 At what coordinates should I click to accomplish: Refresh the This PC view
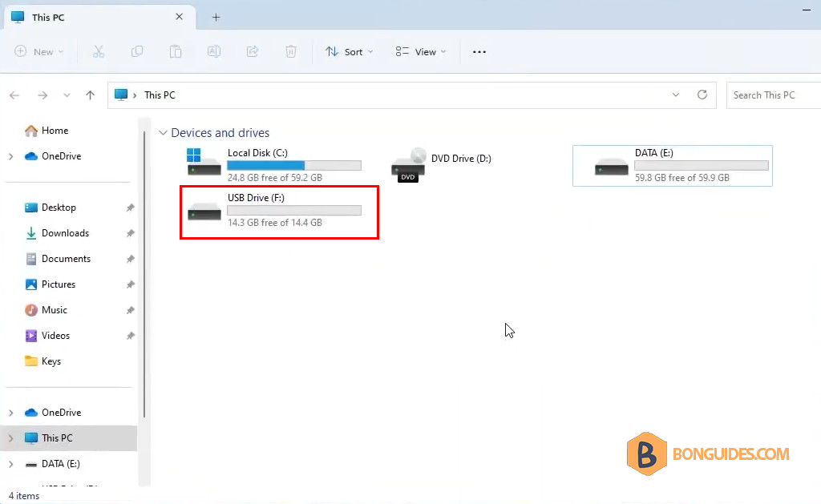[702, 95]
